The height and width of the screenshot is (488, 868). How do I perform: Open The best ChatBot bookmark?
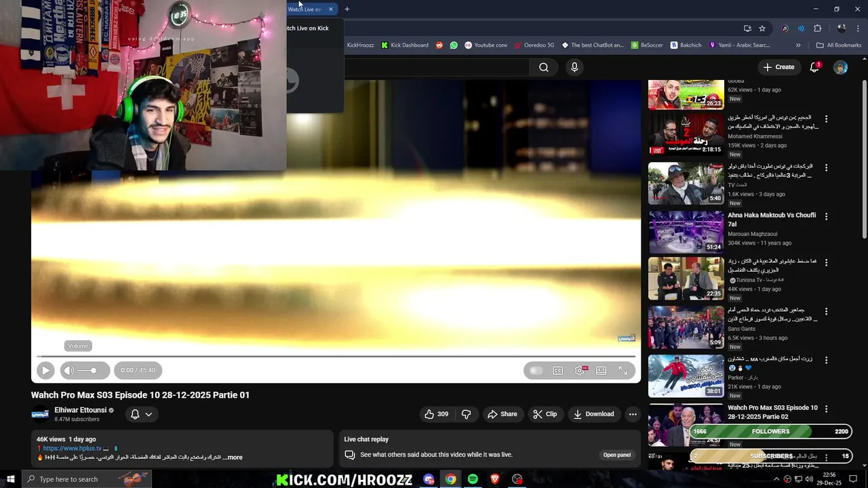click(591, 45)
